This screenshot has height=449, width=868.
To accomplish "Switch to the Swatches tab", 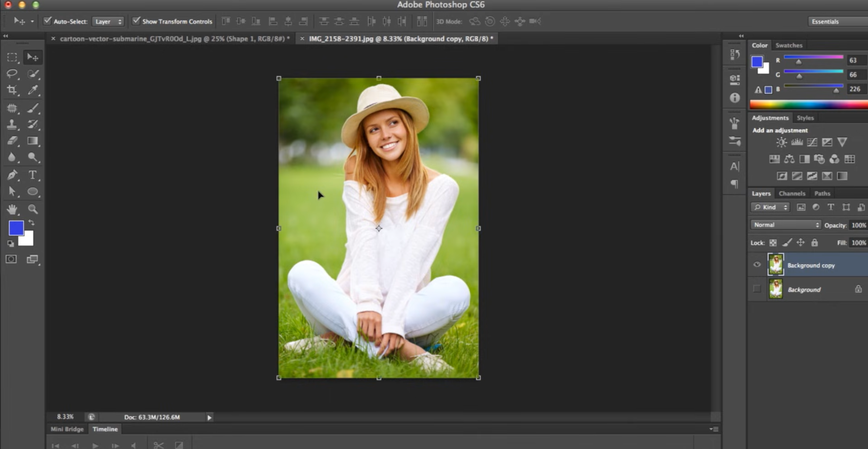I will tap(789, 45).
